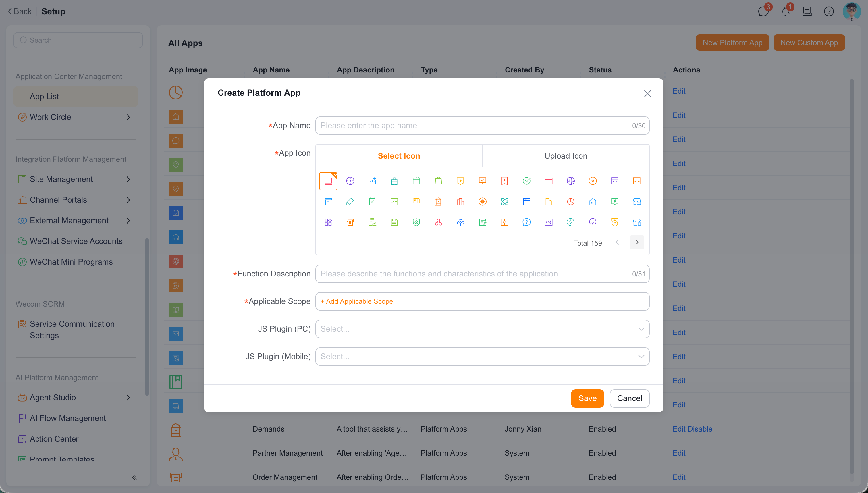Open App List in sidebar
868x493 pixels.
tap(76, 96)
